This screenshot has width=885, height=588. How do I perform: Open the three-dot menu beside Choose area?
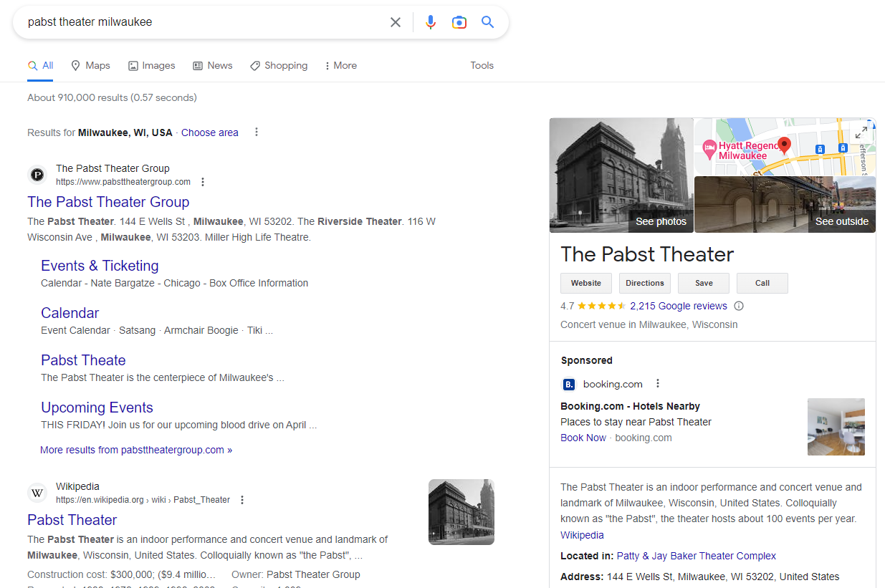point(257,132)
